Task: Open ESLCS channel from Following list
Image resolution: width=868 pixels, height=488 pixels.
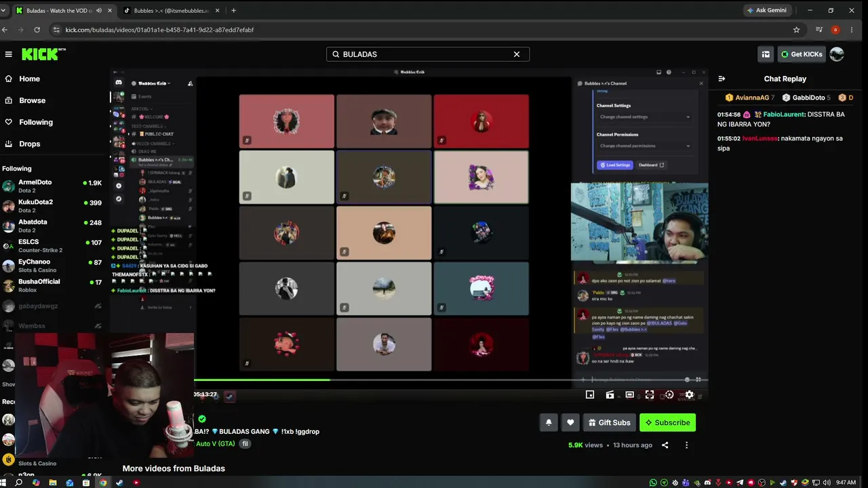Action: [x=53, y=245]
